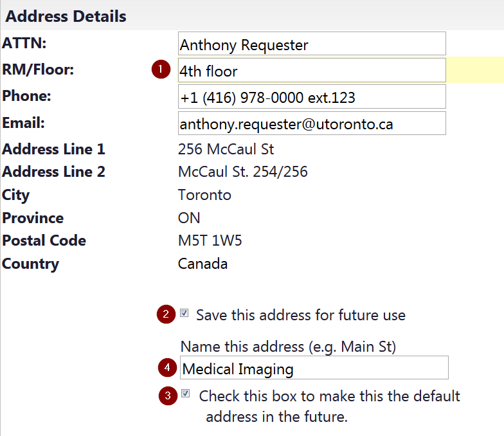Click the Email address input field
Image resolution: width=504 pixels, height=436 pixels.
pyautogui.click(x=312, y=123)
